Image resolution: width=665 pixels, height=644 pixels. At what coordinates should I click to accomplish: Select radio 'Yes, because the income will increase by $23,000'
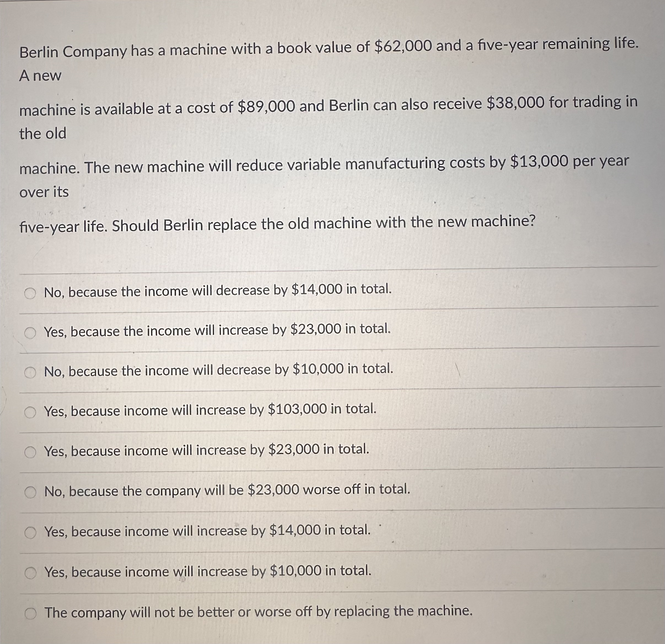pos(30,333)
